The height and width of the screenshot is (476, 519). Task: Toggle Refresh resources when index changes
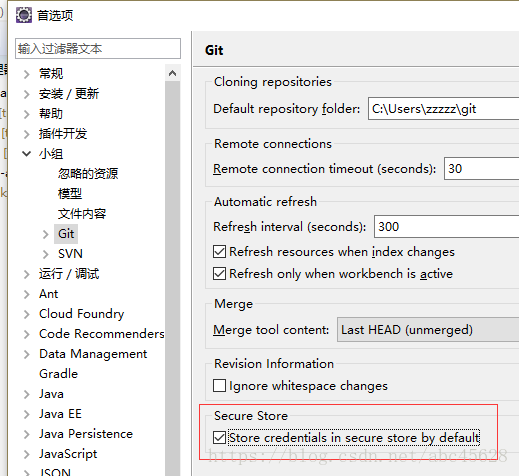pyautogui.click(x=219, y=252)
